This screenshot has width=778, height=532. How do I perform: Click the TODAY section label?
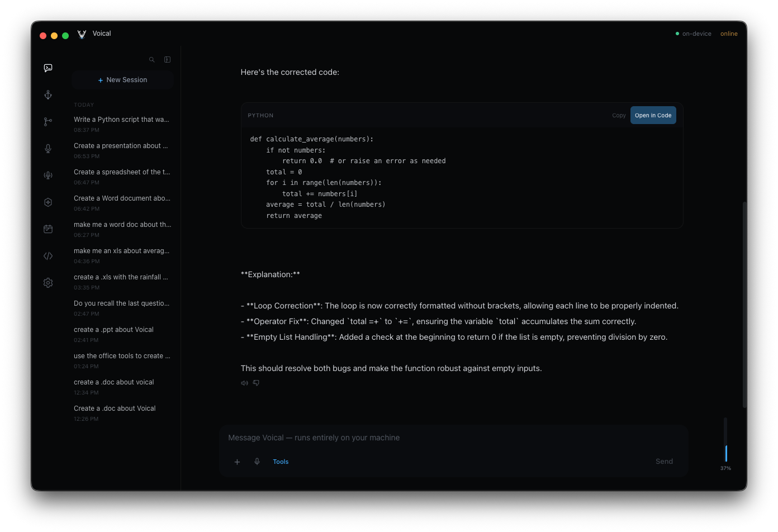click(84, 105)
